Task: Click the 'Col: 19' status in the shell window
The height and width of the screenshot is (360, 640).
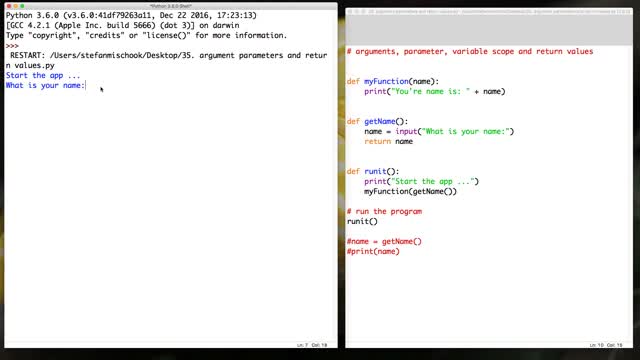Action: click(320, 345)
